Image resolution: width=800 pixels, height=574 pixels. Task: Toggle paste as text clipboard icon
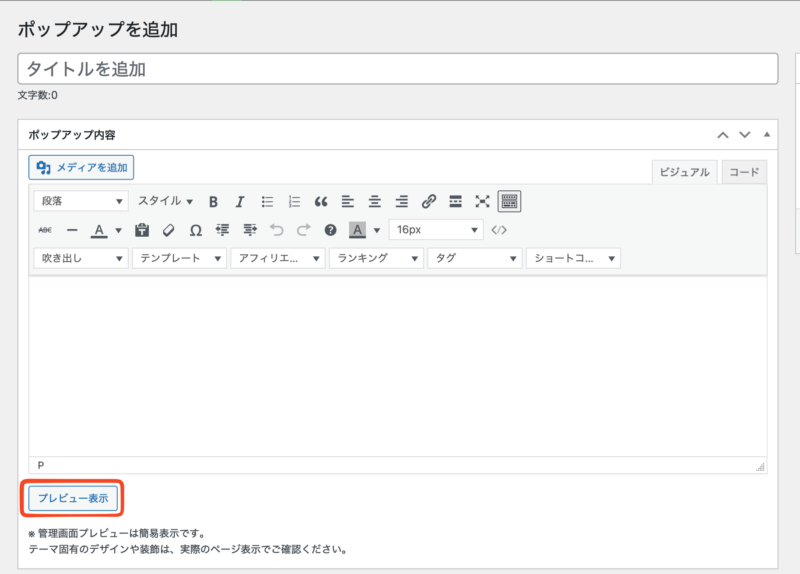click(x=142, y=230)
